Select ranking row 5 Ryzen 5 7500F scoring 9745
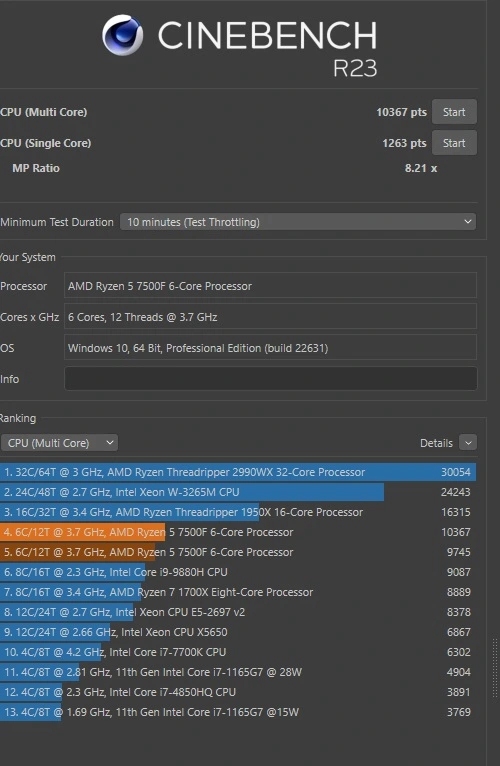Viewport: 500px width, 766px height. pyautogui.click(x=238, y=552)
